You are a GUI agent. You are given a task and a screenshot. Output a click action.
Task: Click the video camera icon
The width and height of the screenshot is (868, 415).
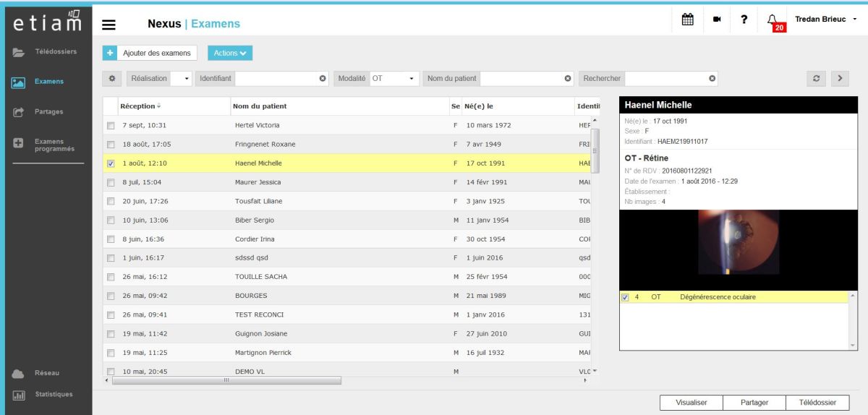717,20
